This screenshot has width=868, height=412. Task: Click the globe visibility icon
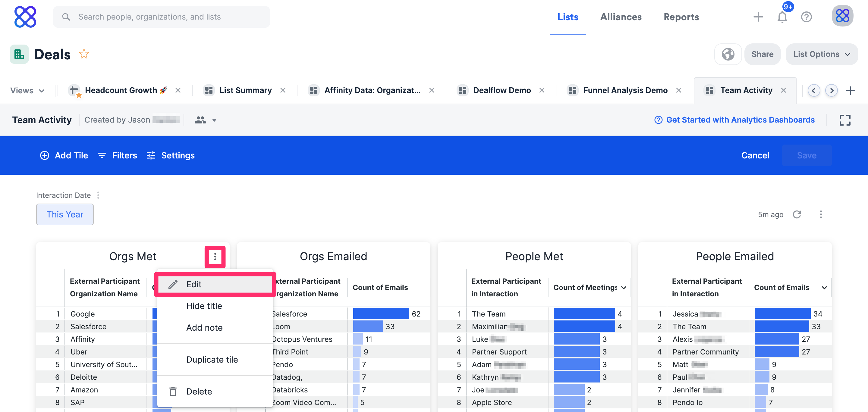(728, 54)
